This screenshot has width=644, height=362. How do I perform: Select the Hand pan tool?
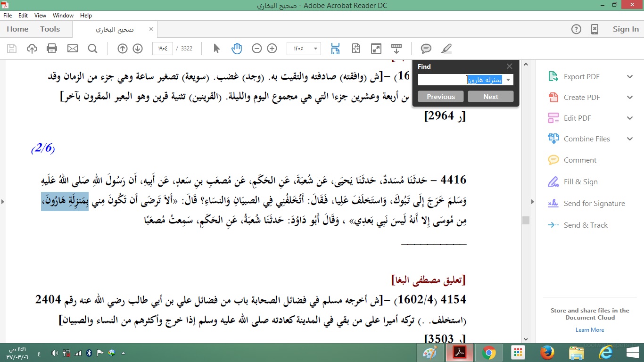tap(237, 49)
